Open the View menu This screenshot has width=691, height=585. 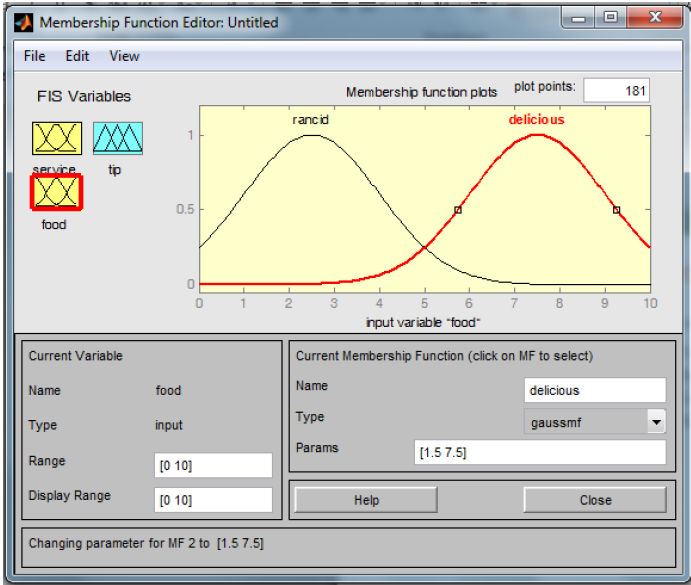click(124, 56)
